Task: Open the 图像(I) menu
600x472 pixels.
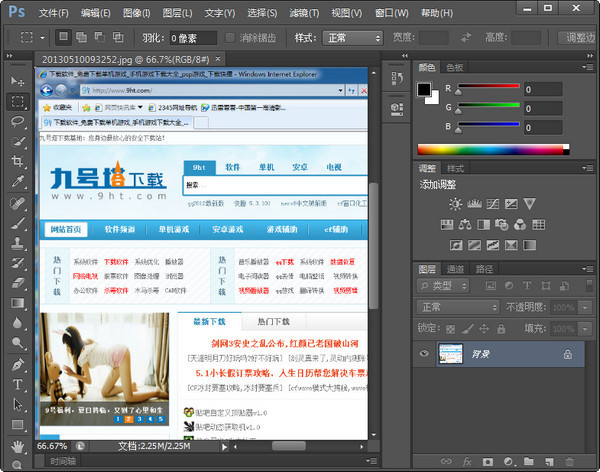Action: 137,13
